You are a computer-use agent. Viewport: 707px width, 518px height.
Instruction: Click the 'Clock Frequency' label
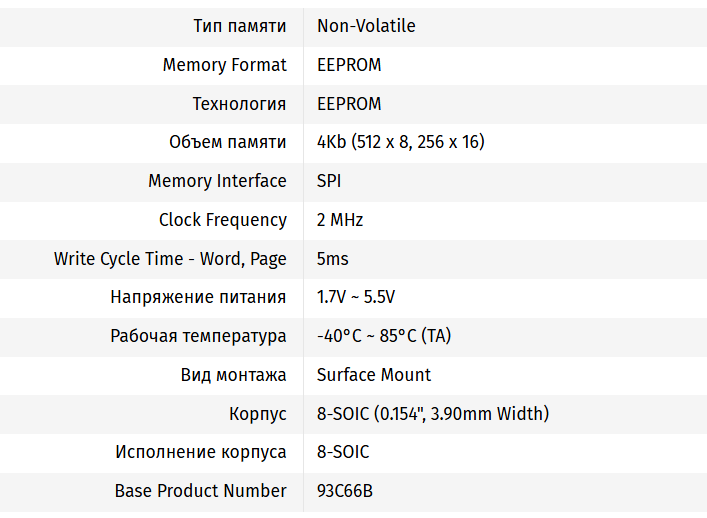(223, 220)
